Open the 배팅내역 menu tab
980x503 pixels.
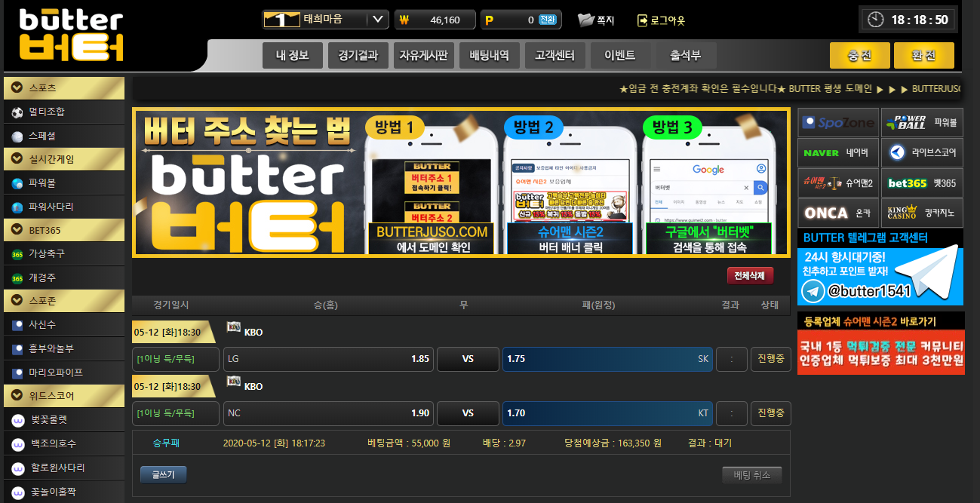tap(489, 56)
